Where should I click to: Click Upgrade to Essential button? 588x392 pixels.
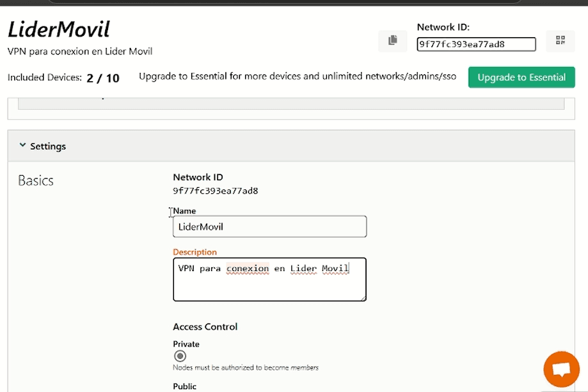click(x=521, y=77)
